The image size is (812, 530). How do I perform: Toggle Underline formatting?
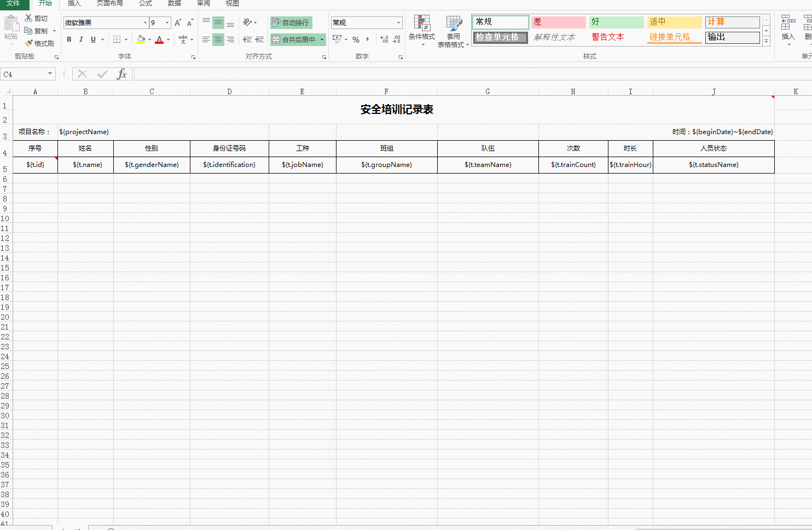93,39
